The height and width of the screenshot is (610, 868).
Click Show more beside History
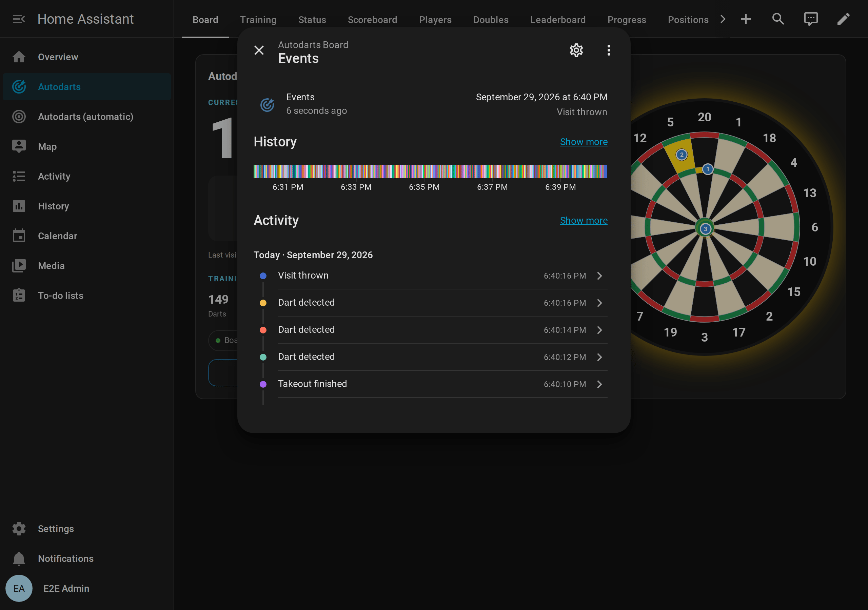584,142
